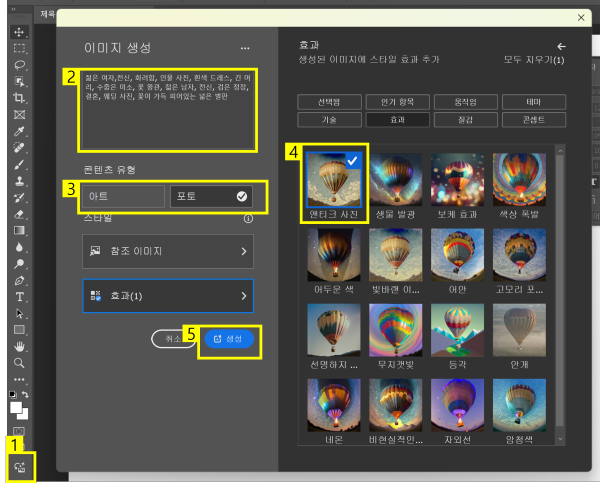Select the Brush tool

click(19, 165)
